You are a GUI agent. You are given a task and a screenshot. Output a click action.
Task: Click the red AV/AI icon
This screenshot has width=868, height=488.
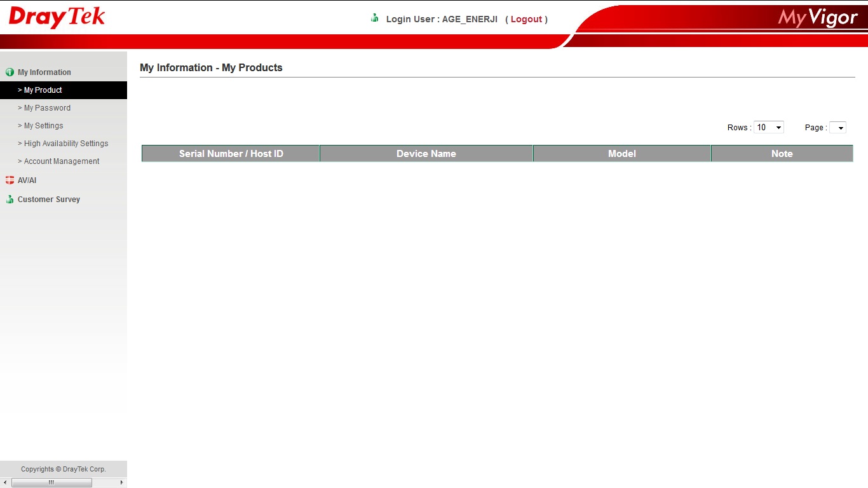10,180
